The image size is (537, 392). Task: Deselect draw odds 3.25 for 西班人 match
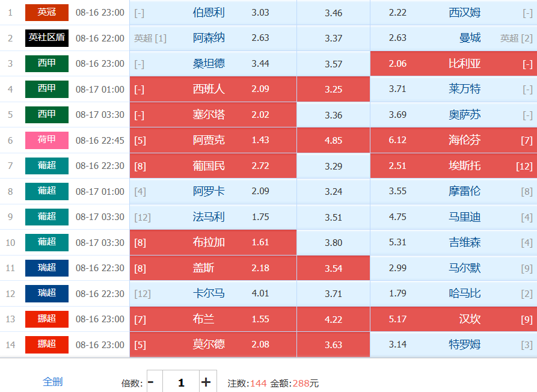(333, 89)
